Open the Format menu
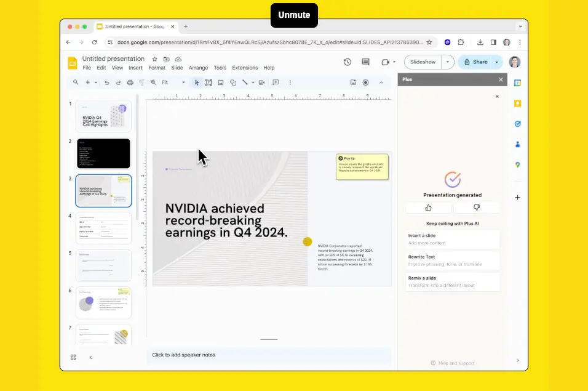Screen dimensions: 588x391 coord(157,68)
